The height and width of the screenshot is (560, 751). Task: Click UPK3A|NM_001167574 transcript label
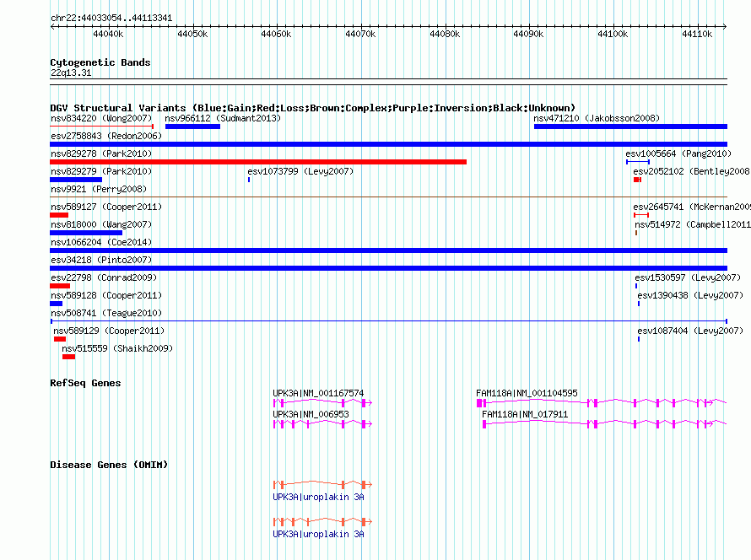[318, 393]
